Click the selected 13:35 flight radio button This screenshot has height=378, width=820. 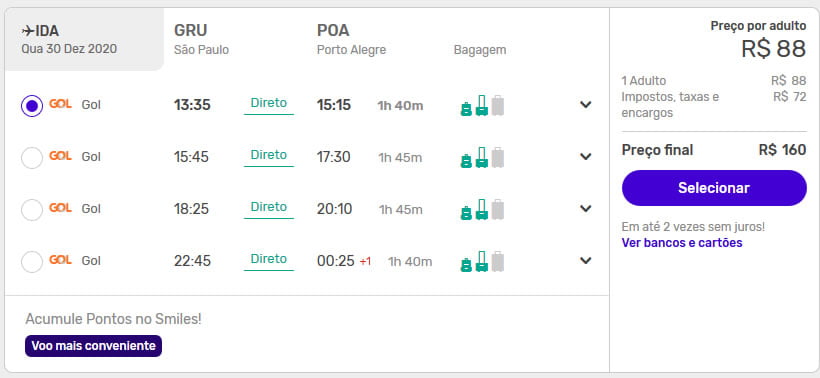pyautogui.click(x=32, y=106)
